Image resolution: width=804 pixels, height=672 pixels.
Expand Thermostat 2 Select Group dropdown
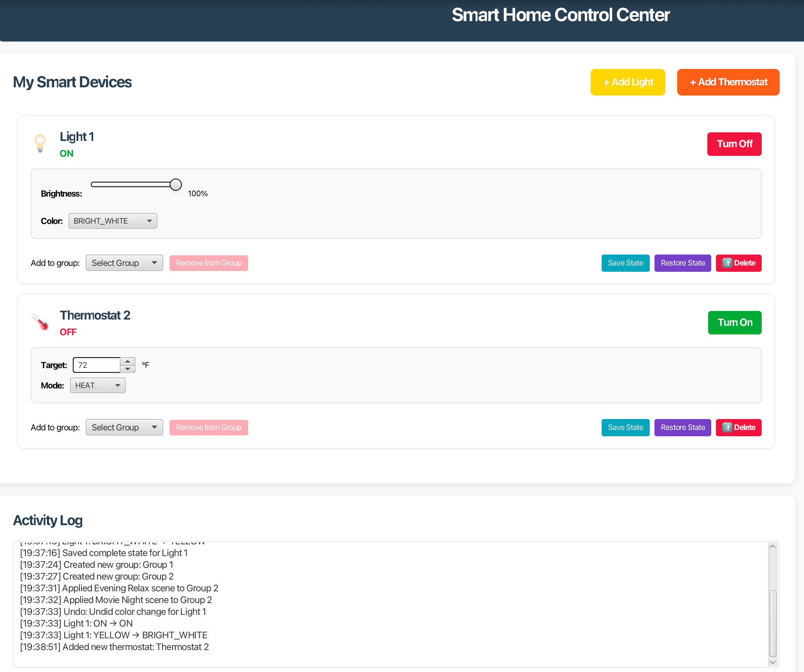click(124, 427)
